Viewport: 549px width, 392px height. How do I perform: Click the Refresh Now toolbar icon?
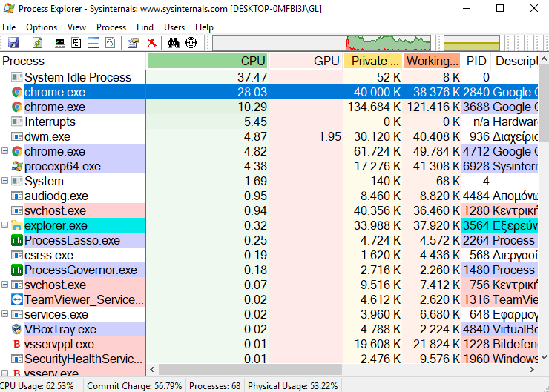(37, 43)
